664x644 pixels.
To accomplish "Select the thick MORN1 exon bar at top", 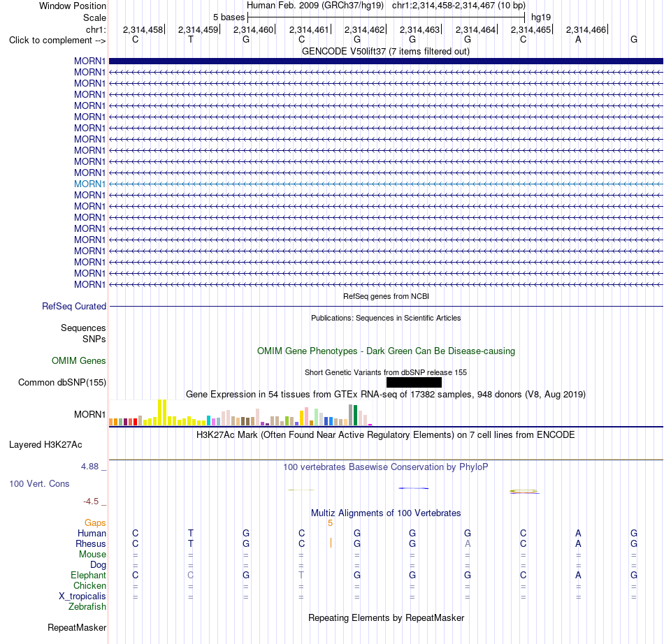I will tap(386, 61).
